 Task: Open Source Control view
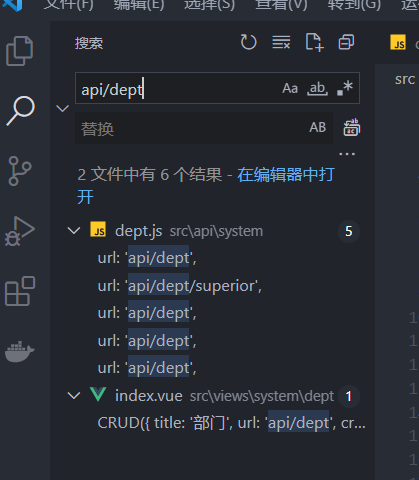click(20, 171)
